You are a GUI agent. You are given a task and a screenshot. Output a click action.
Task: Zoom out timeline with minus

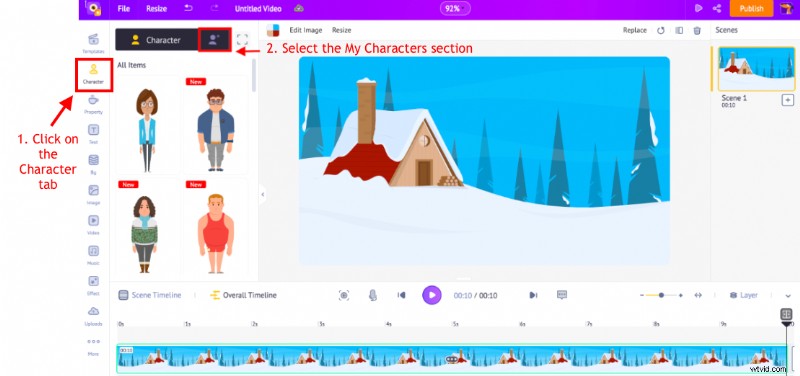click(642, 295)
